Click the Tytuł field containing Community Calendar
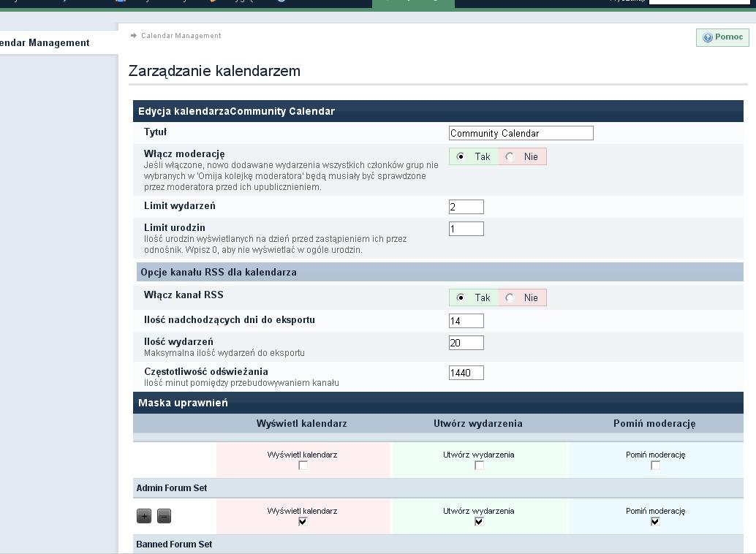The width and height of the screenshot is (756, 554). 521,133
